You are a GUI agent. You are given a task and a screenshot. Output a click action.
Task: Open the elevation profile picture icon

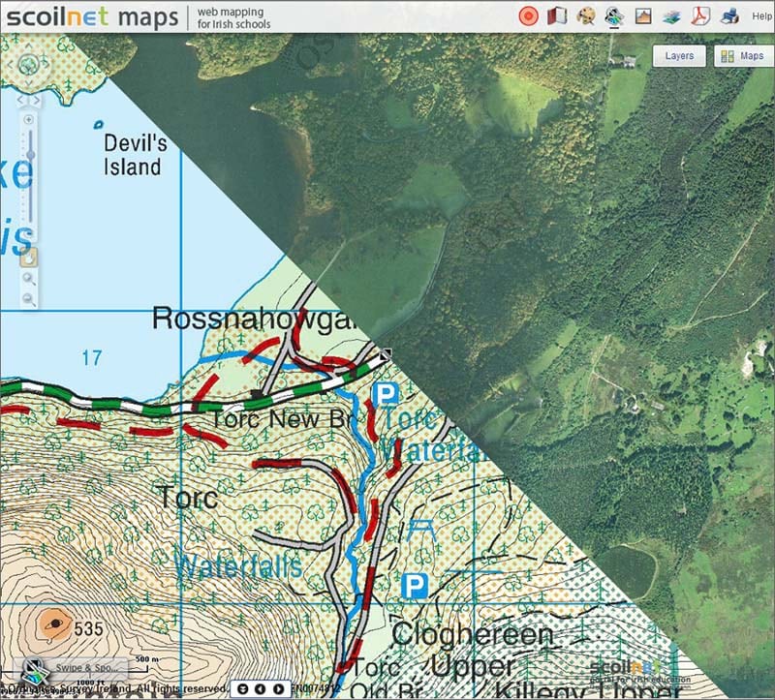point(643,16)
